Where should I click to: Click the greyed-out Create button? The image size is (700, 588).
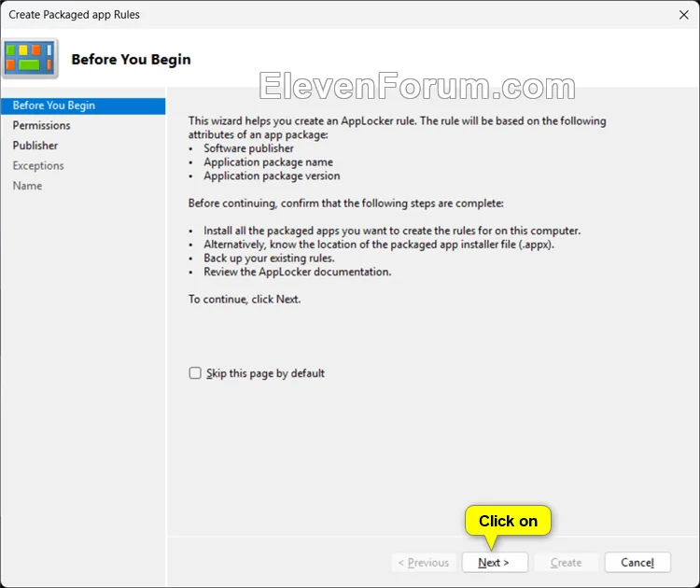point(567,562)
